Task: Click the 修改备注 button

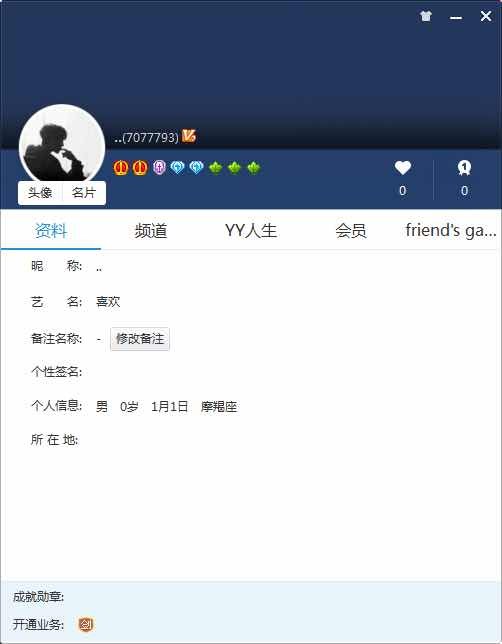Action: tap(140, 339)
